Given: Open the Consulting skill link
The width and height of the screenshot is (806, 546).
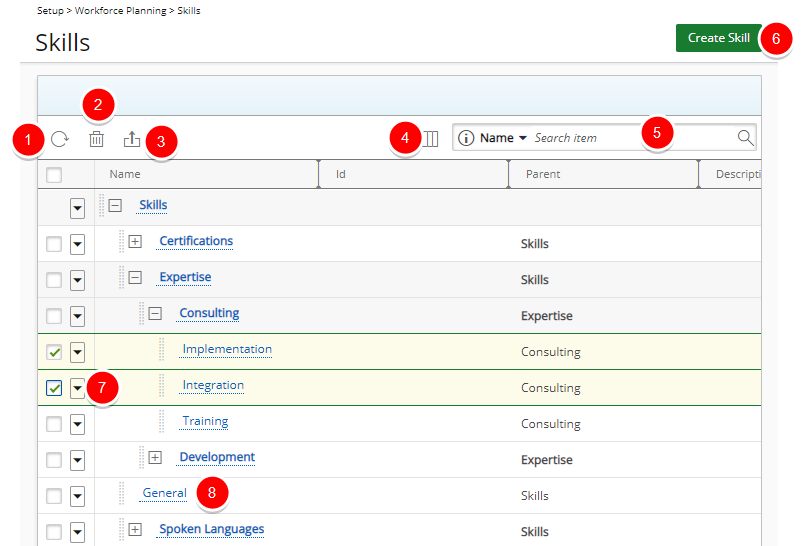Looking at the screenshot, I should [209, 313].
